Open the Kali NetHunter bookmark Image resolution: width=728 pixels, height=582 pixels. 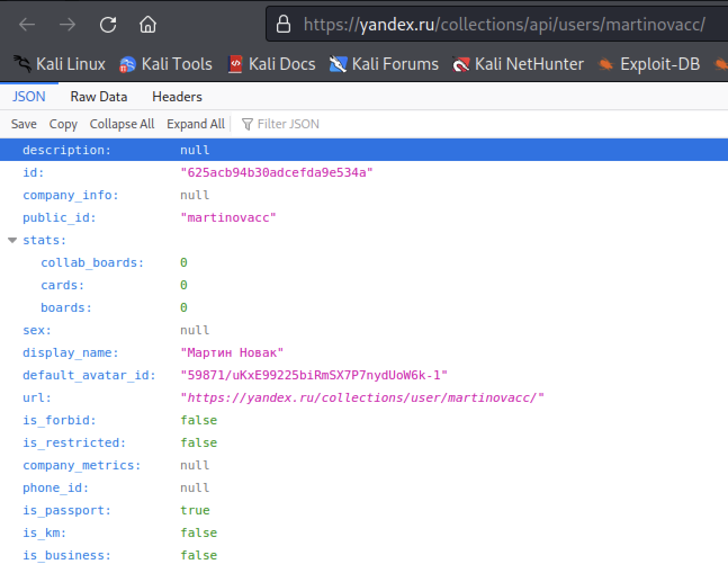518,65
